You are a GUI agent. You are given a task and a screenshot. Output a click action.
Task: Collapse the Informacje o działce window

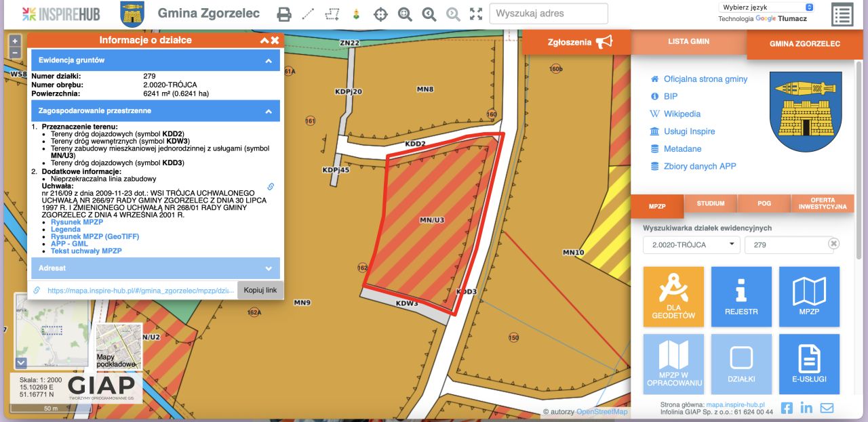coord(264,41)
